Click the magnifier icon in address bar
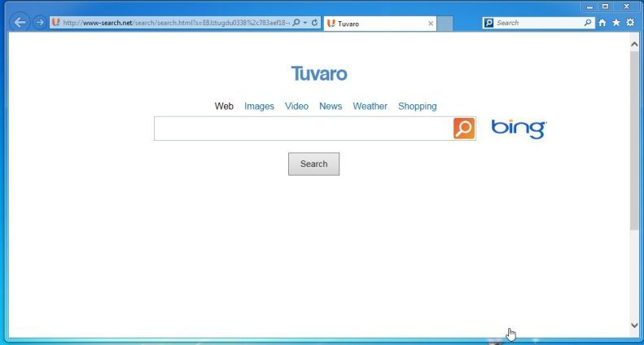 click(296, 23)
